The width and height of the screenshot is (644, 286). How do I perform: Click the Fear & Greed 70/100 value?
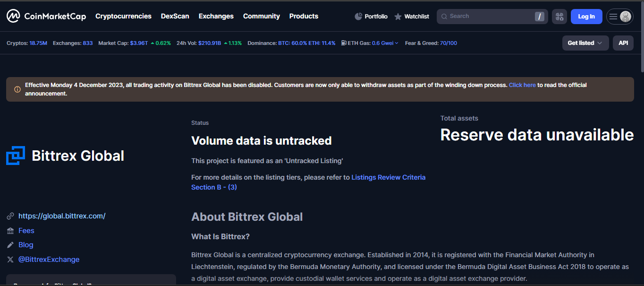tap(449, 43)
